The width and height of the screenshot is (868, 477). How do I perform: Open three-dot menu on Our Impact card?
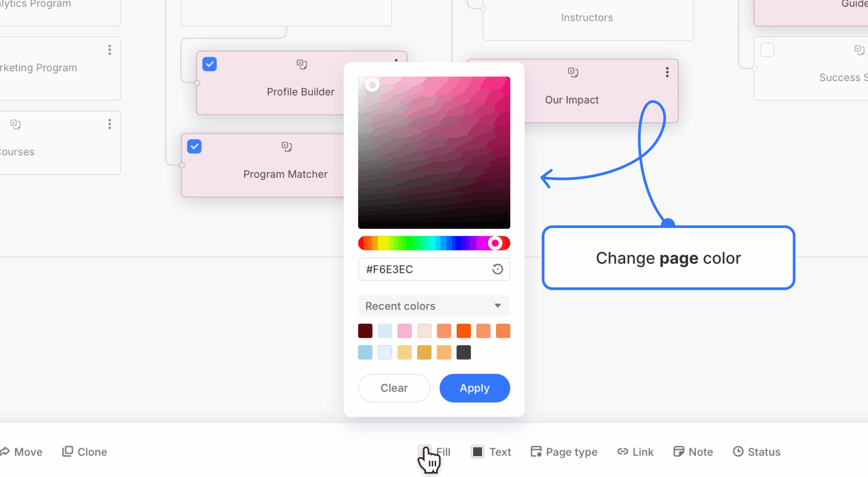pyautogui.click(x=667, y=72)
